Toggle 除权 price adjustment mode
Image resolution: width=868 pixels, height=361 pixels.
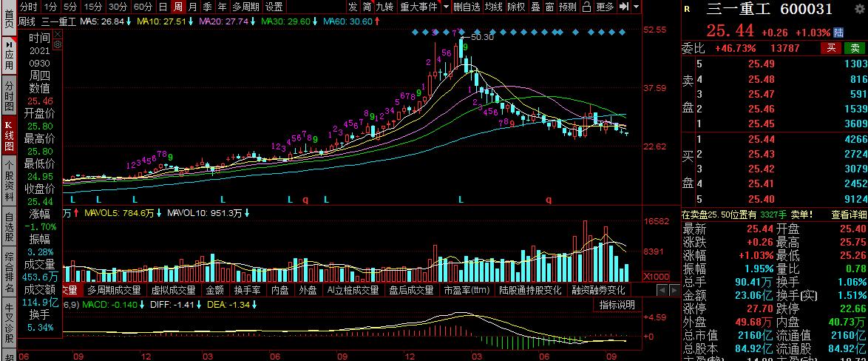tap(517, 7)
